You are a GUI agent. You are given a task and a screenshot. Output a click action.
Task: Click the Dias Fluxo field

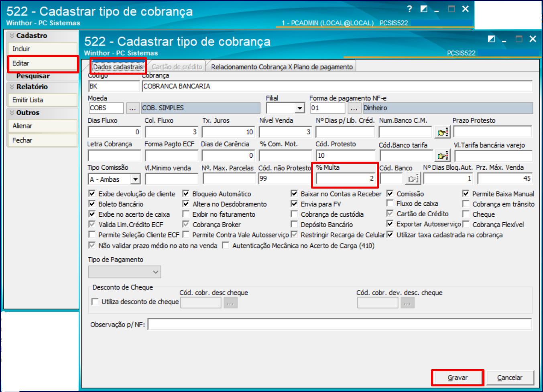click(114, 132)
